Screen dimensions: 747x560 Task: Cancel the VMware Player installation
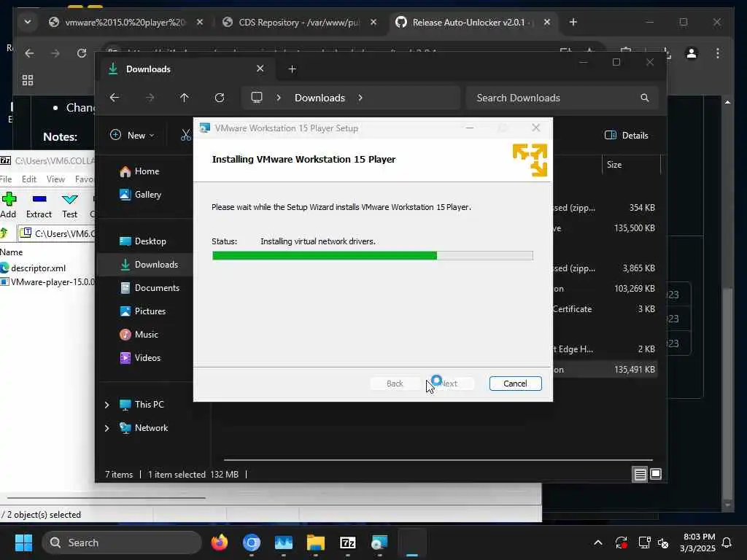tap(515, 384)
